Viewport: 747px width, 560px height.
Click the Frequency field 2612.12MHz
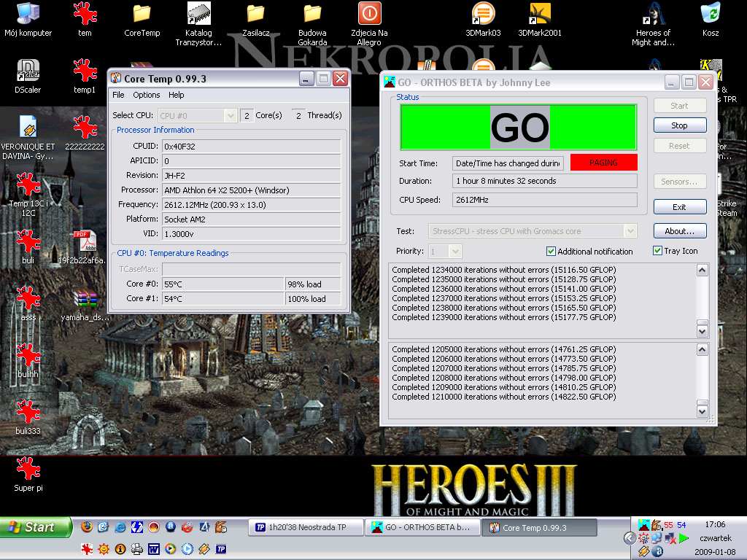point(252,205)
